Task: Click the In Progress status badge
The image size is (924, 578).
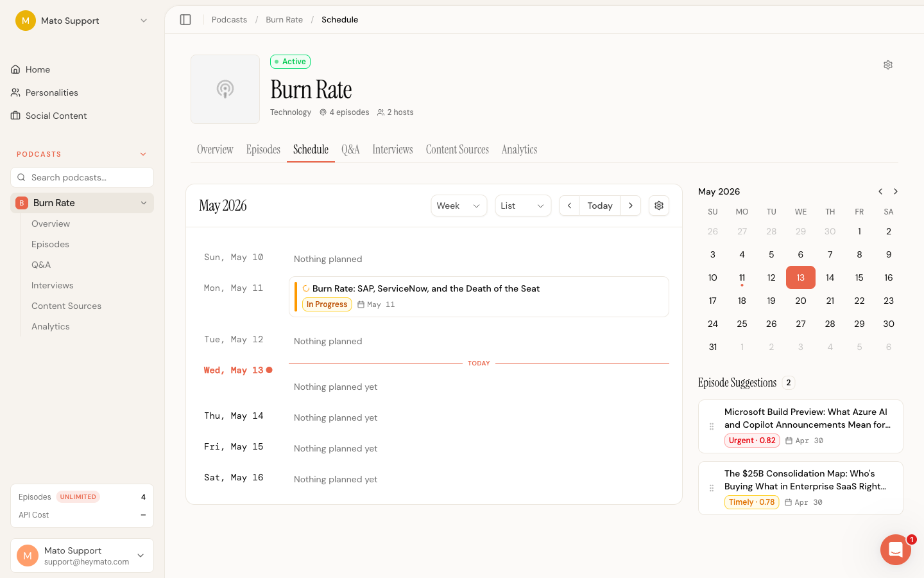Action: click(327, 304)
